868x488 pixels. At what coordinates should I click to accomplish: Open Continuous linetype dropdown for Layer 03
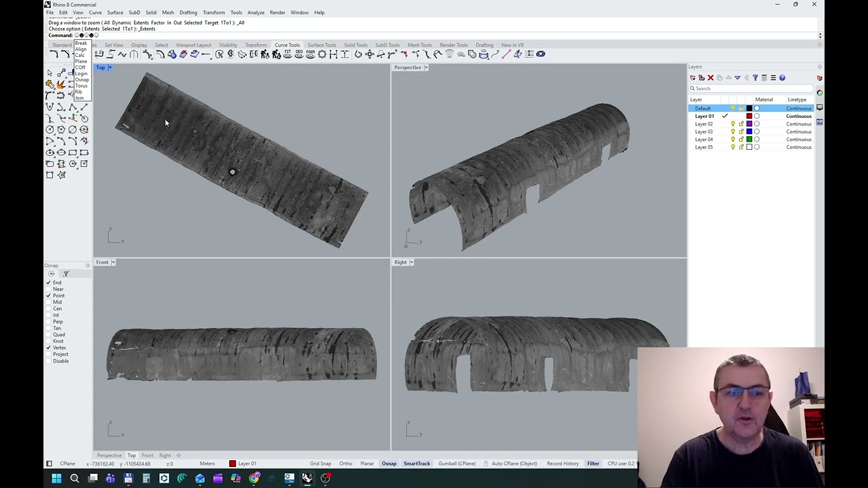pos(799,132)
